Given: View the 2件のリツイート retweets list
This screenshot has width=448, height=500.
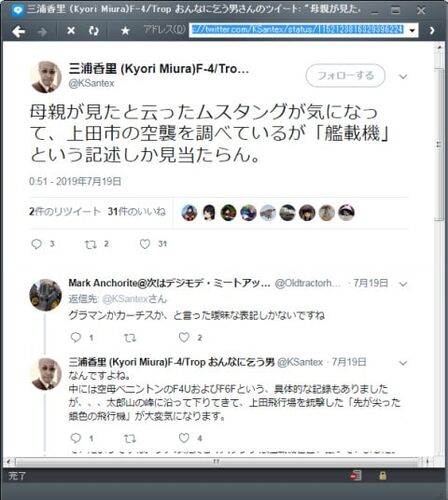Looking at the screenshot, I should pos(65,211).
